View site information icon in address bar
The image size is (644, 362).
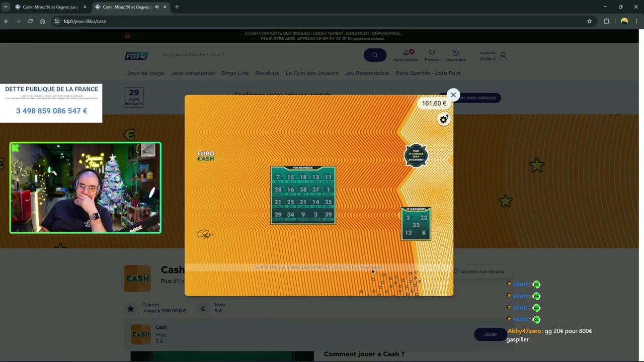tap(57, 21)
